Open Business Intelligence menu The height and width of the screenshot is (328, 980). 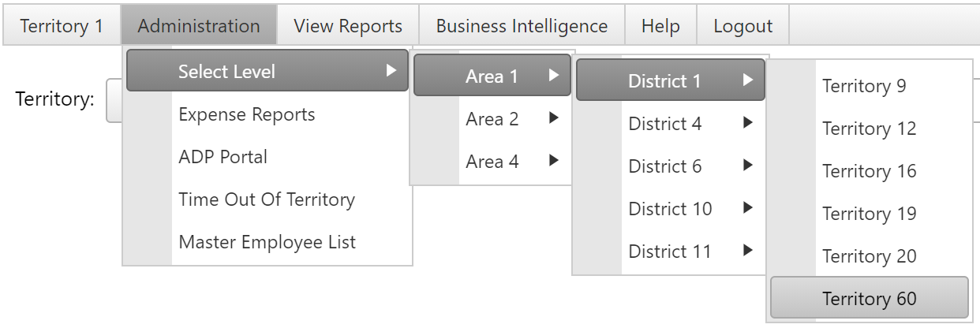click(522, 26)
